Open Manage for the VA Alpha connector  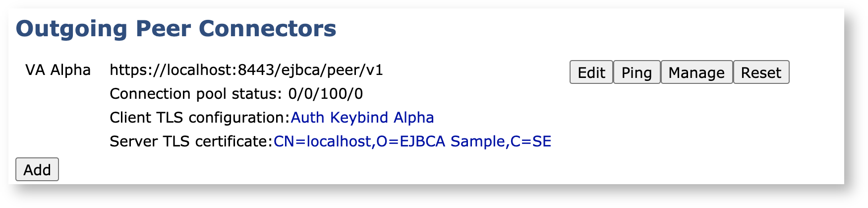(x=696, y=72)
